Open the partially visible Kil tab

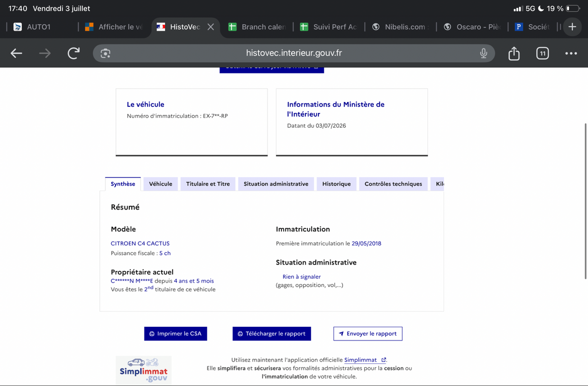pos(438,184)
